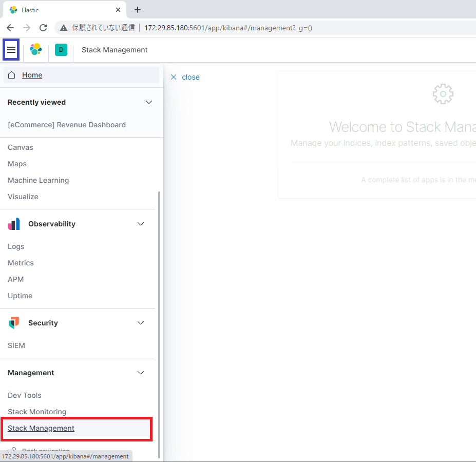The height and width of the screenshot is (462, 476).
Task: Click the navigation panel scrollbar
Action: pos(159,324)
